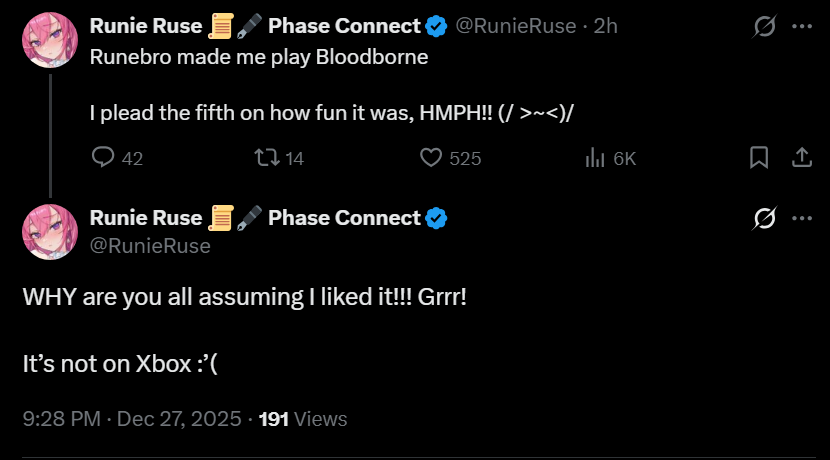Bookmark the first tweet
The height and width of the screenshot is (460, 830).
tap(759, 158)
